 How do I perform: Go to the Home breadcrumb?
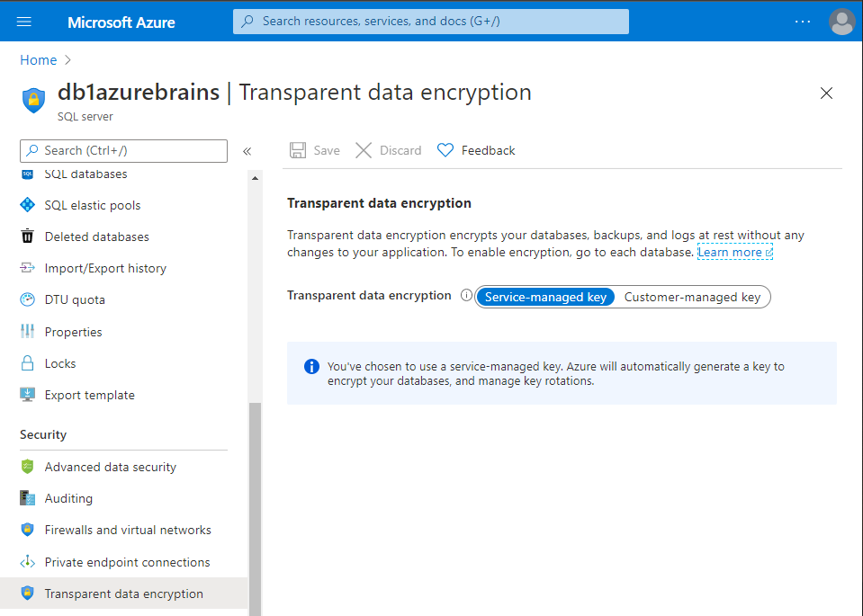(x=39, y=60)
